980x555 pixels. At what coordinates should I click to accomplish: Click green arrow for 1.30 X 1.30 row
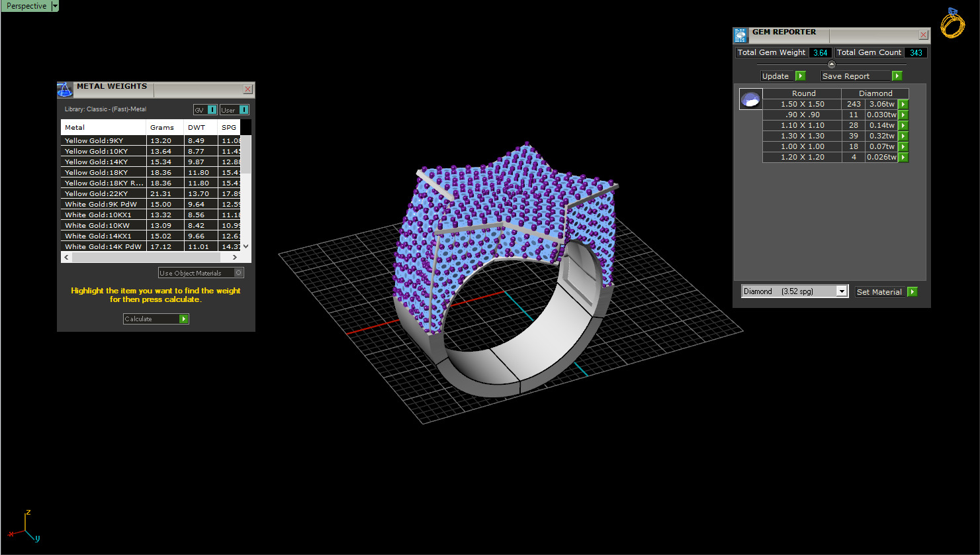[903, 136]
